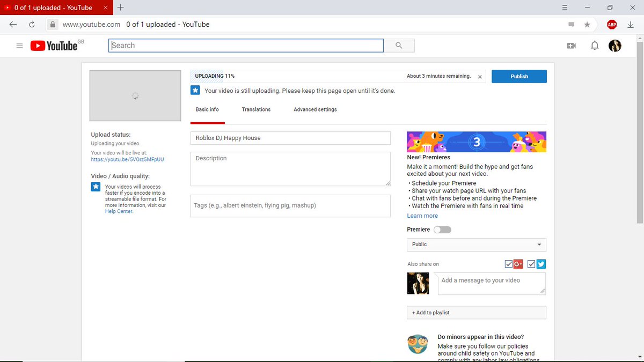644x362 pixels.
Task: Open the Advanced settings tab
Action: coord(315,109)
